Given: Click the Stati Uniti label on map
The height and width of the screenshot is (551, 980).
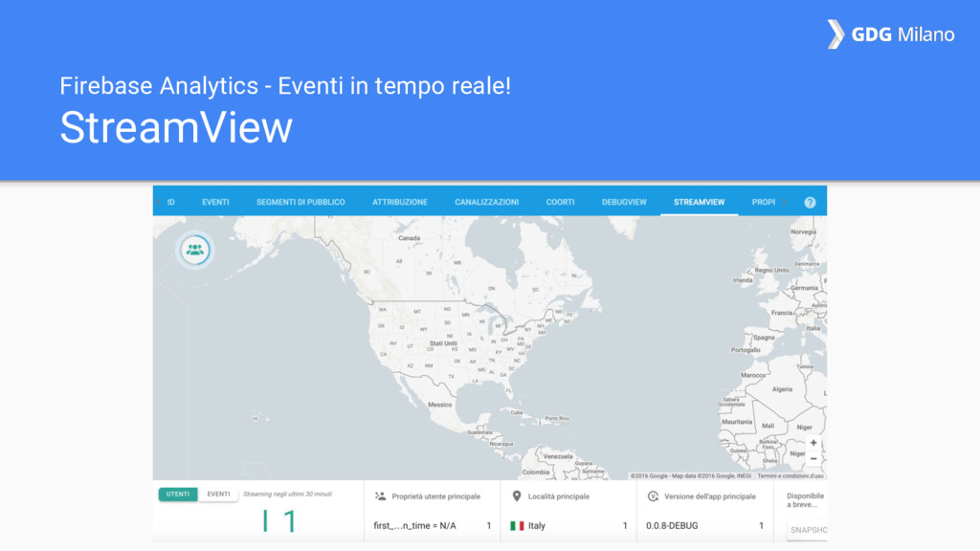Looking at the screenshot, I should 443,343.
